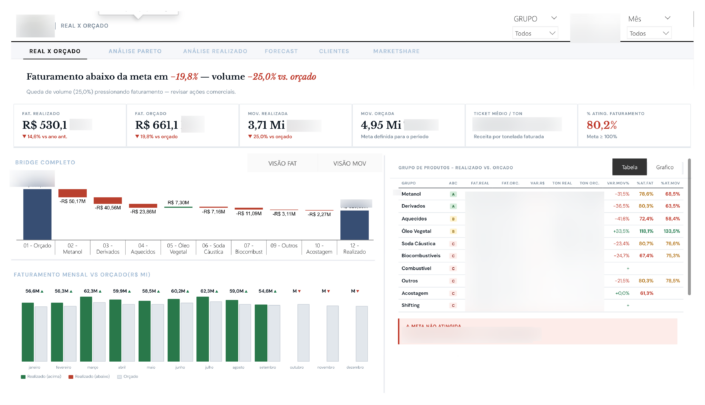Screen dimensions: 705x405
Task: Click the red 'Realizado (abaixo)' legend marker
Action: click(71, 376)
